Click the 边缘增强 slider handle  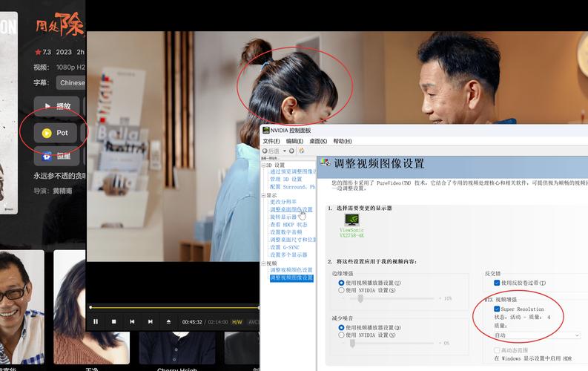360,298
